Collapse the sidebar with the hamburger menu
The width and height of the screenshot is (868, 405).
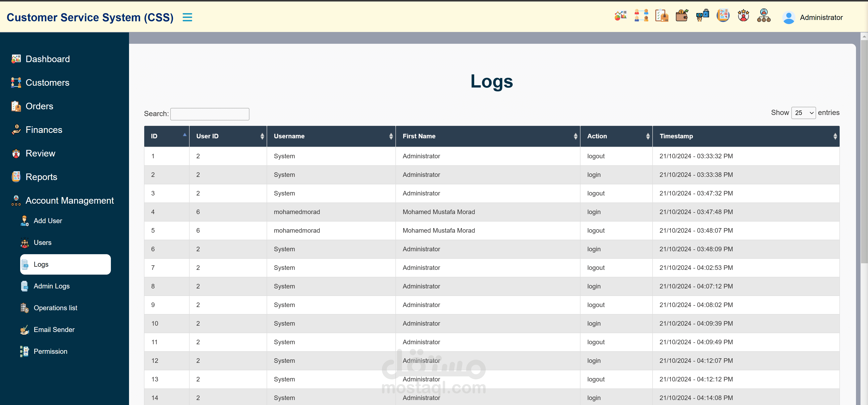click(x=187, y=17)
